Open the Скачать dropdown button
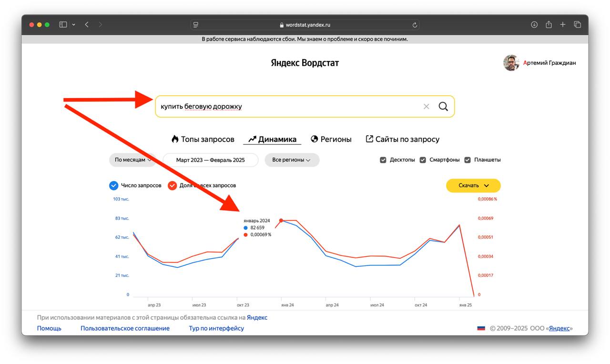This screenshot has width=610, height=364. click(x=473, y=186)
